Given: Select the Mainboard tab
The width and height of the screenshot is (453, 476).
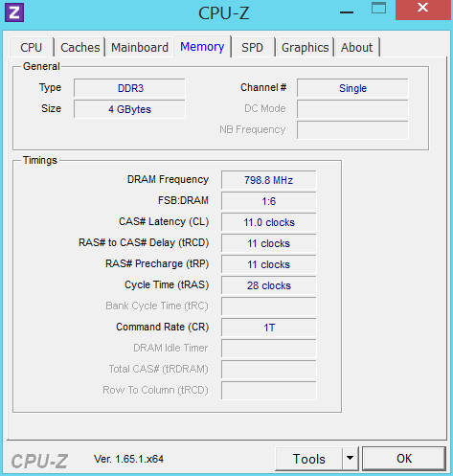Looking at the screenshot, I should (140, 48).
